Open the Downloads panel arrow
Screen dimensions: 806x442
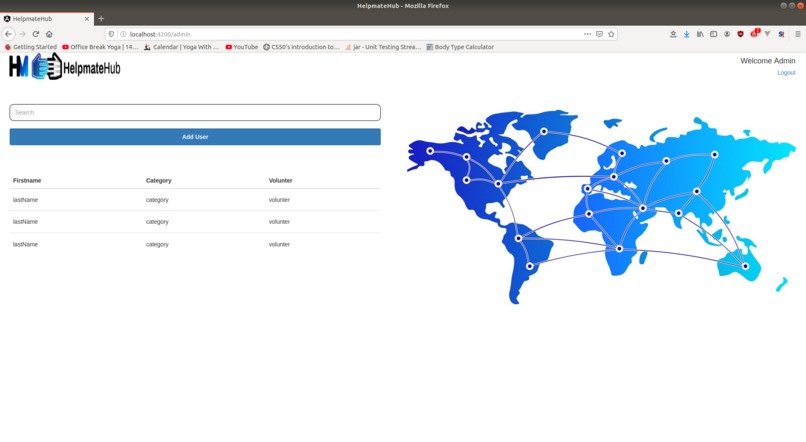[686, 34]
